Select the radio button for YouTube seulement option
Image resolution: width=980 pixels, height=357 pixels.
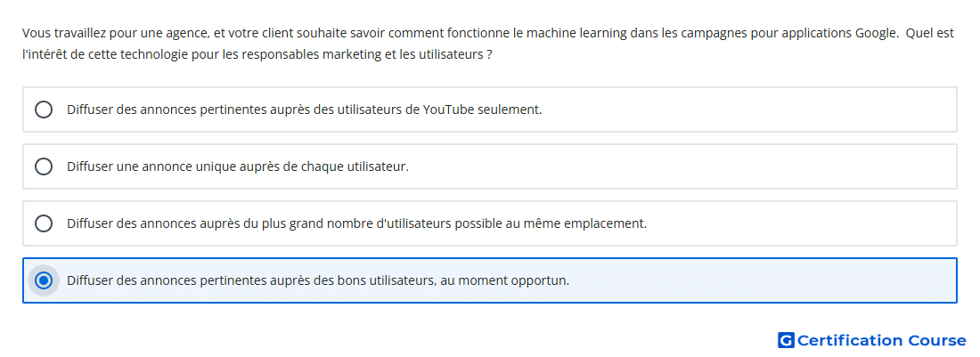(x=44, y=110)
